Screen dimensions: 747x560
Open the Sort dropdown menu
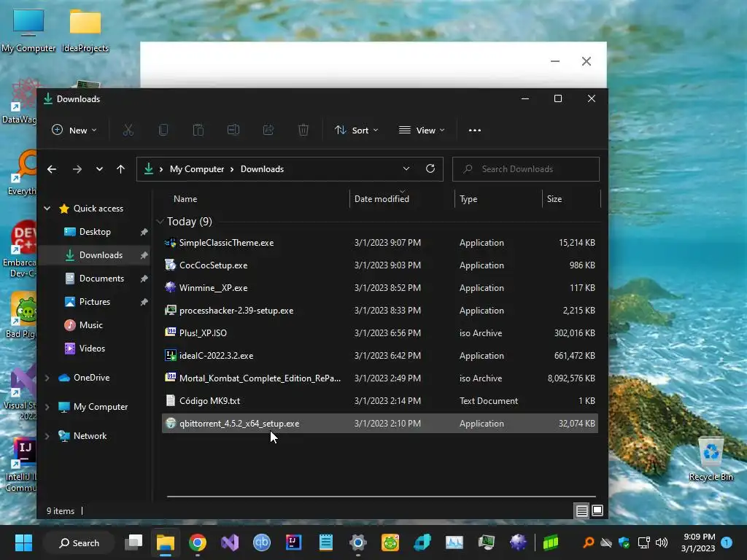(356, 130)
